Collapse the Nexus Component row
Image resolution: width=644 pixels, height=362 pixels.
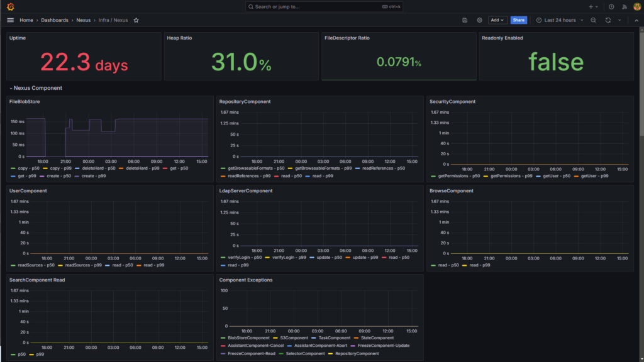coord(36,88)
